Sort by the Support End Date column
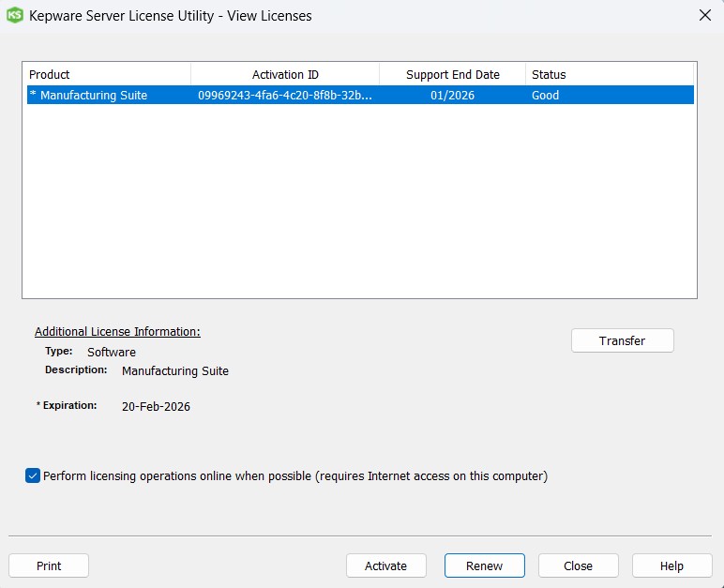 pos(452,74)
